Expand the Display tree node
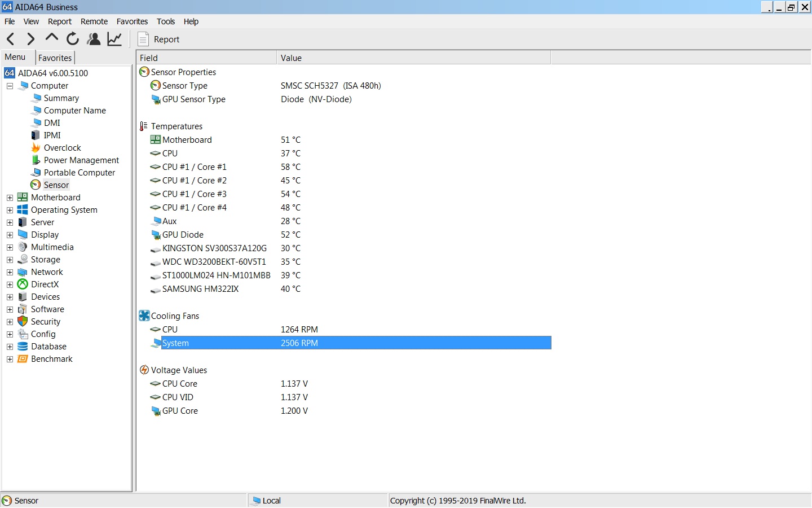The height and width of the screenshot is (508, 812). click(x=10, y=235)
